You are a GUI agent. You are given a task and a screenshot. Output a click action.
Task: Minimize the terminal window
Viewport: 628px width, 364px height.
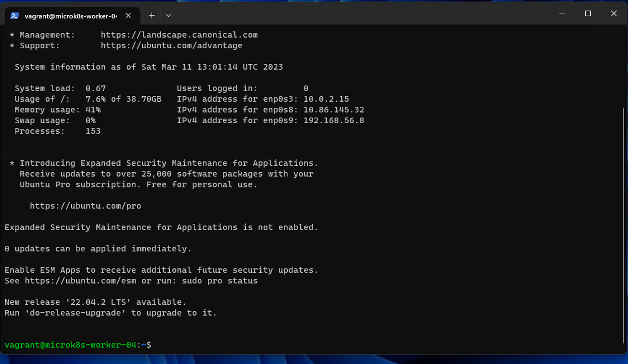click(562, 13)
